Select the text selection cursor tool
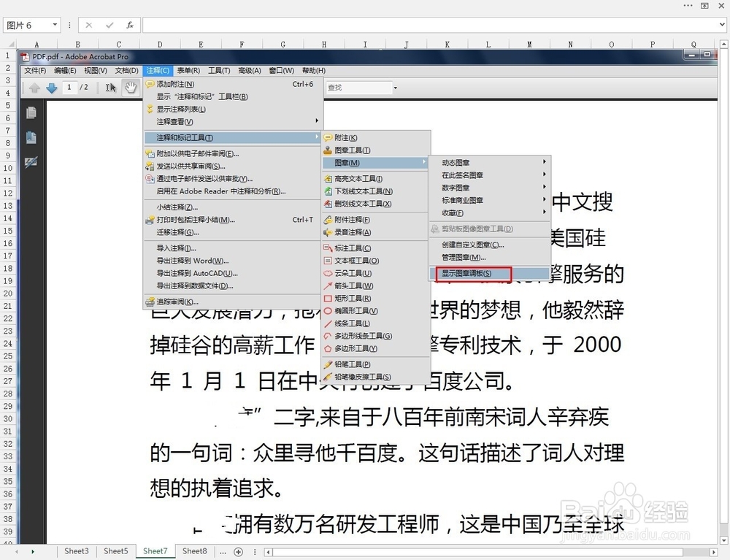Screen dimensions: 730x560 (x=110, y=88)
